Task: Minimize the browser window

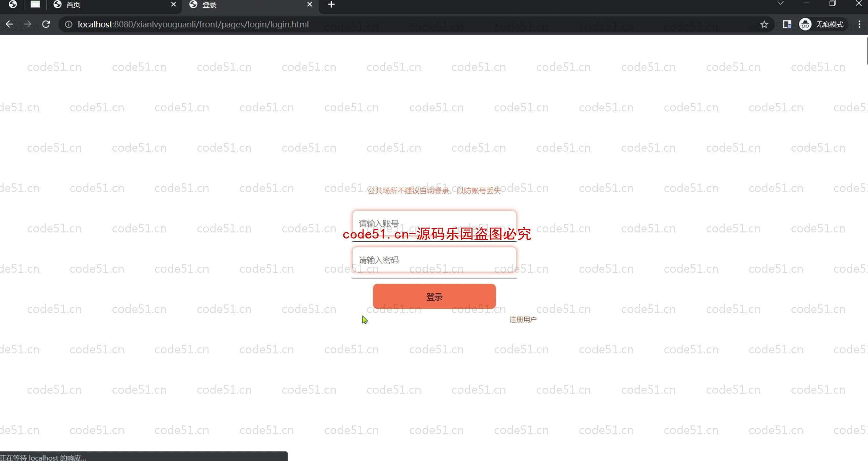Action: (x=806, y=4)
